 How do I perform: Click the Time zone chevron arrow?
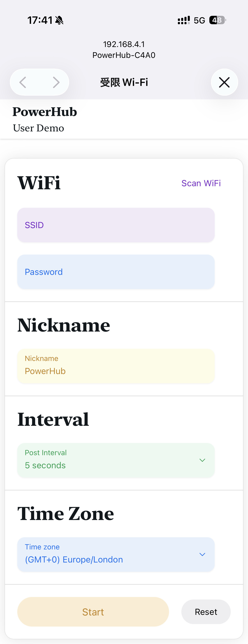[202, 554]
